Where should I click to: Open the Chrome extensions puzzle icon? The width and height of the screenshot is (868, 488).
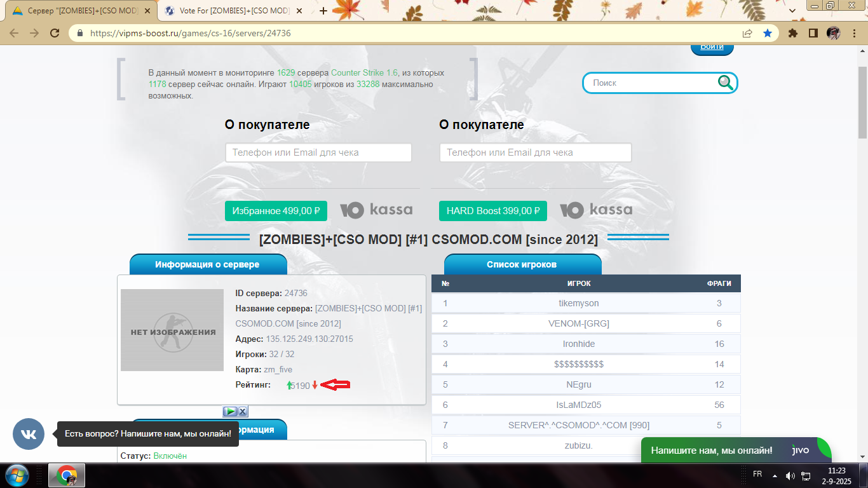[792, 33]
